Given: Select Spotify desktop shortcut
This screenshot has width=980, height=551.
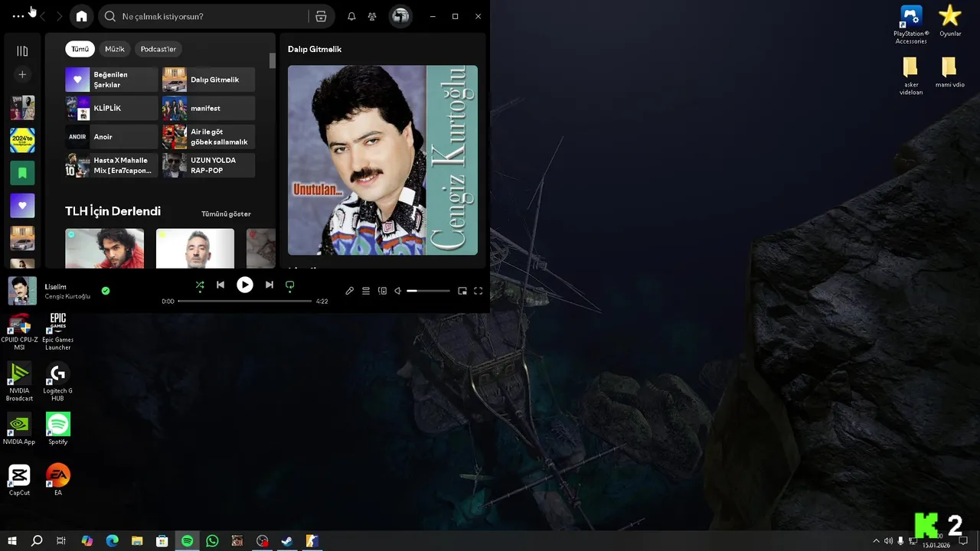Looking at the screenshot, I should 57,429.
